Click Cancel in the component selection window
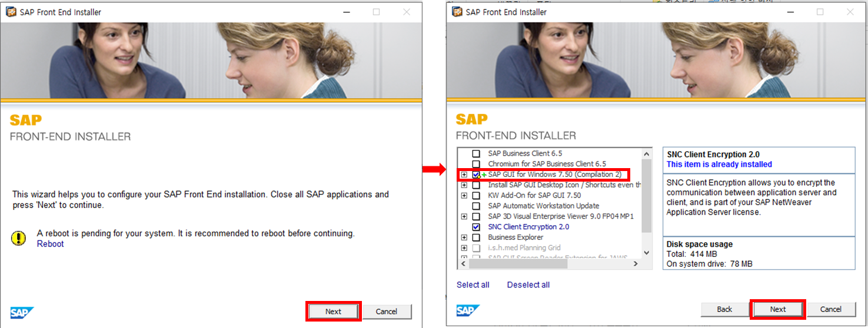Screen dimensions: 868x328 (831, 309)
